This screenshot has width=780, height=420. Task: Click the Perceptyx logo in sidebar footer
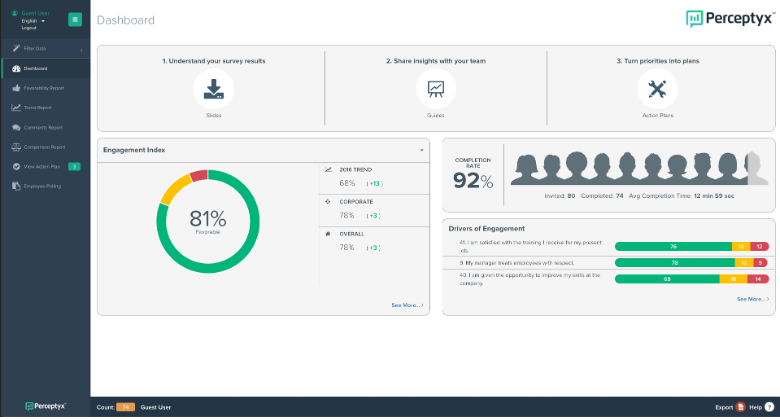[x=45, y=406]
